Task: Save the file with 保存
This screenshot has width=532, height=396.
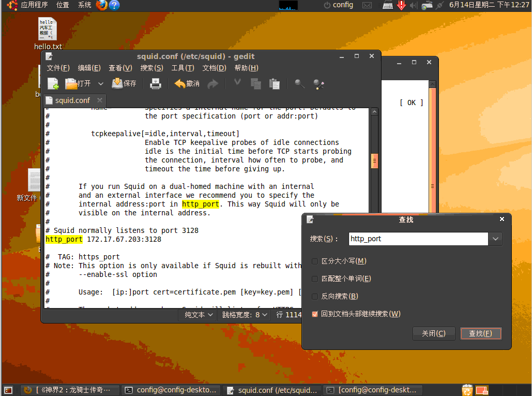Action: pyautogui.click(x=124, y=83)
